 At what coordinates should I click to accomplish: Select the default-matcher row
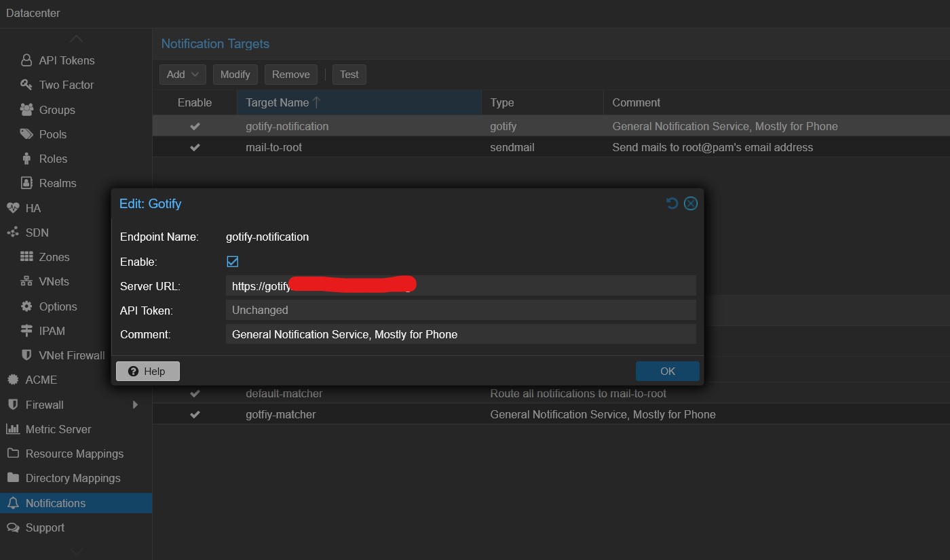coord(551,393)
